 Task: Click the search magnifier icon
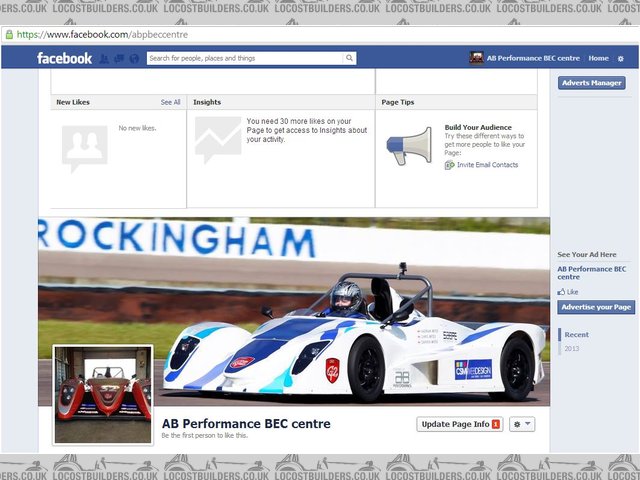tap(349, 58)
